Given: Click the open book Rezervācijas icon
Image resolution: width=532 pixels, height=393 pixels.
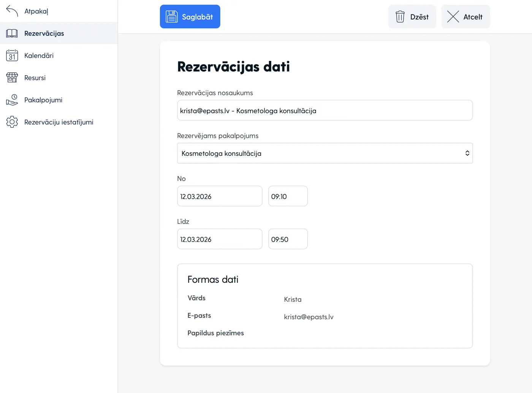Looking at the screenshot, I should click(x=12, y=33).
